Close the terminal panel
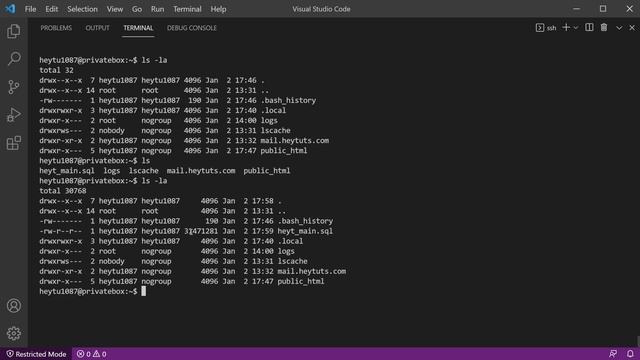Screen dimensions: 640x360 632,28
